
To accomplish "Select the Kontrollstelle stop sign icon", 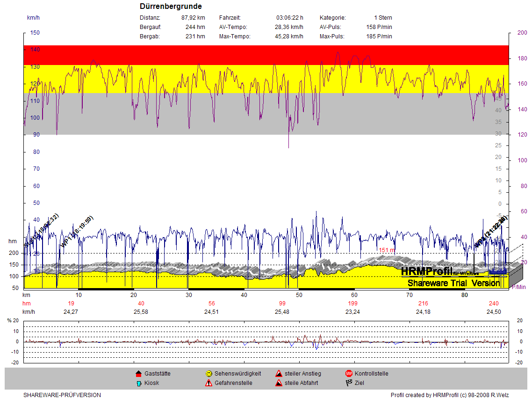I will pyautogui.click(x=349, y=374).
